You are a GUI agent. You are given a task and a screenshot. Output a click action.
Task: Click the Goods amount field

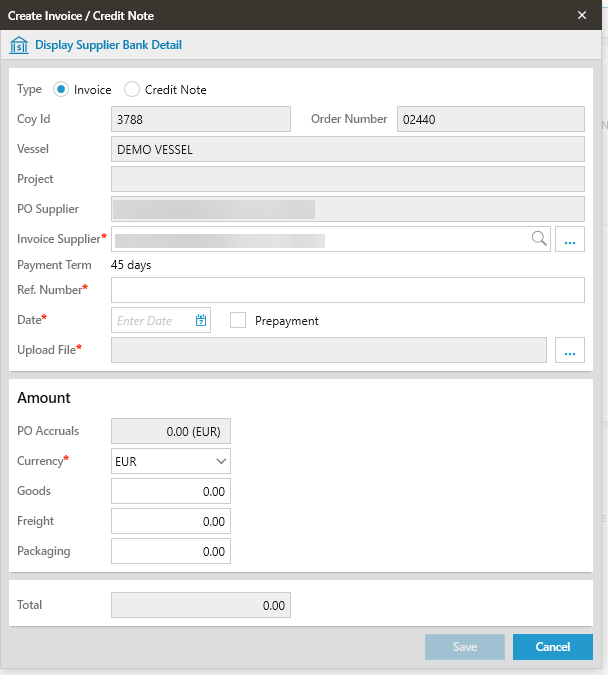point(171,491)
